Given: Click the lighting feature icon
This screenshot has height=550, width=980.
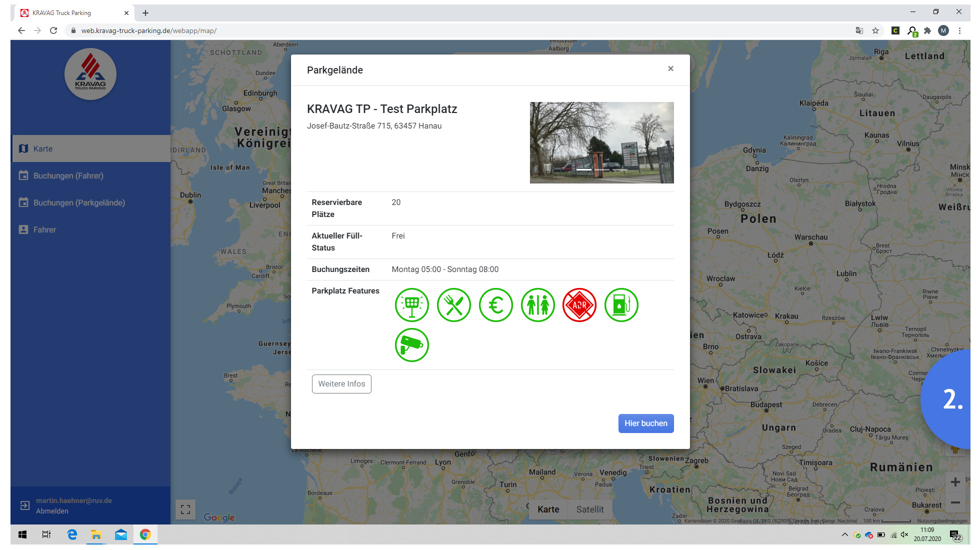Looking at the screenshot, I should click(x=411, y=305).
